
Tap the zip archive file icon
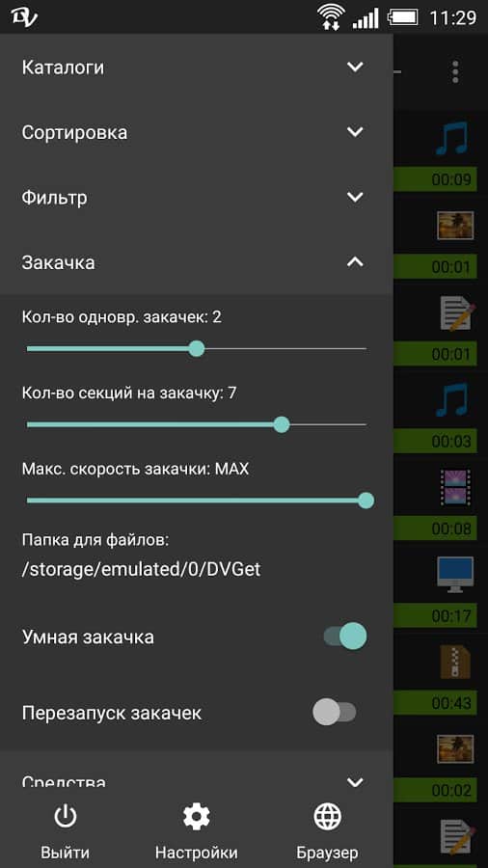coord(455,662)
